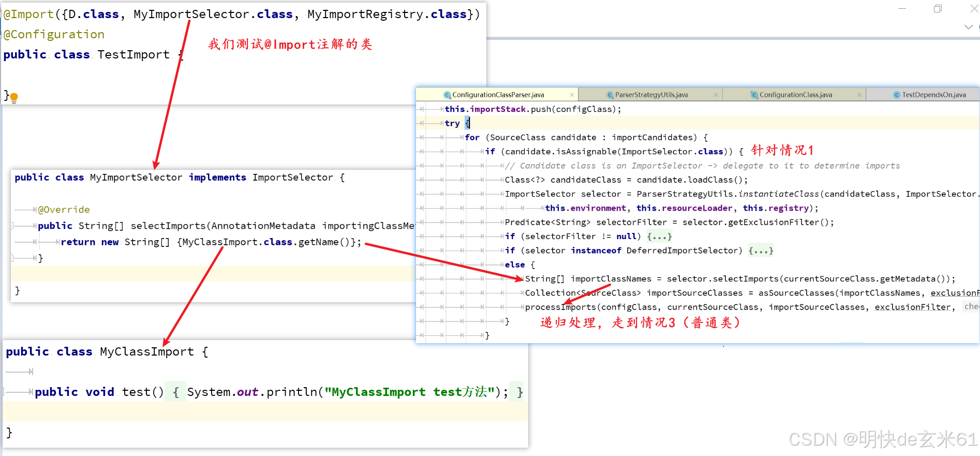The width and height of the screenshot is (980, 456).
Task: Click class icon on ConfigurationClass.java tab
Action: pos(754,95)
